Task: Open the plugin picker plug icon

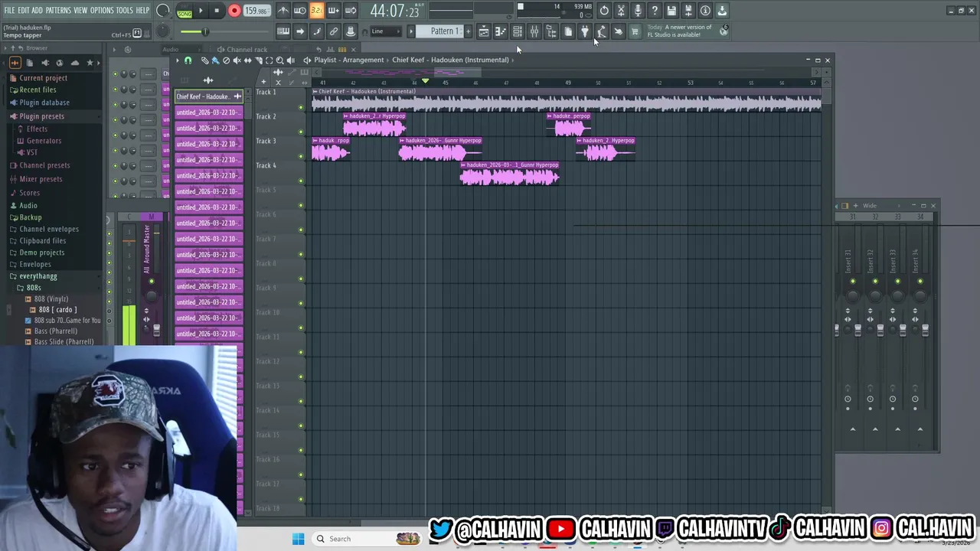Action: point(585,31)
